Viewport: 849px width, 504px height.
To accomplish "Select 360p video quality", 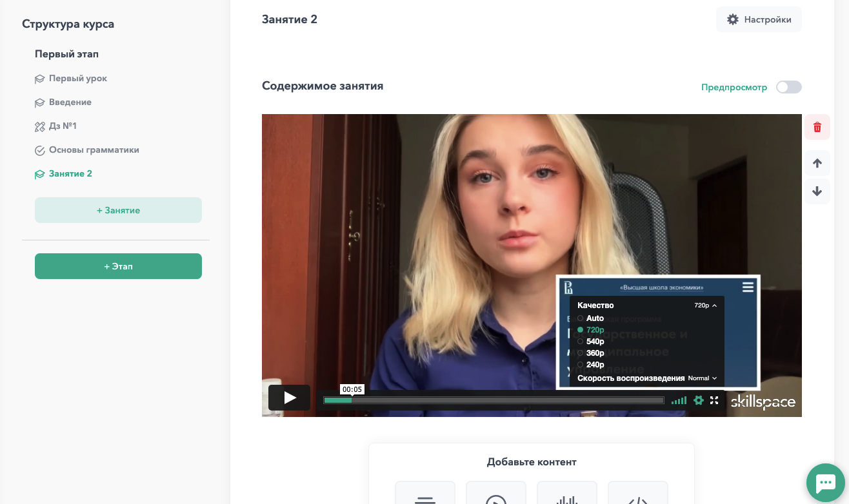I will [591, 353].
